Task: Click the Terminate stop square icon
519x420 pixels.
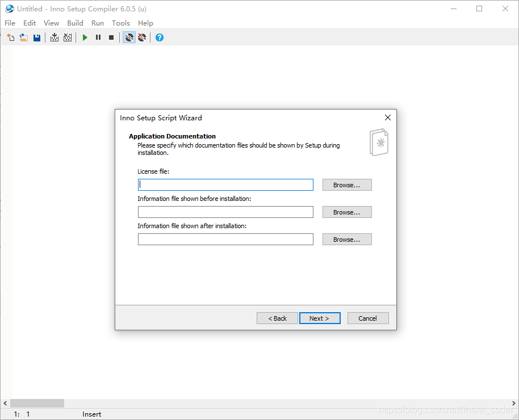Action: click(x=111, y=37)
